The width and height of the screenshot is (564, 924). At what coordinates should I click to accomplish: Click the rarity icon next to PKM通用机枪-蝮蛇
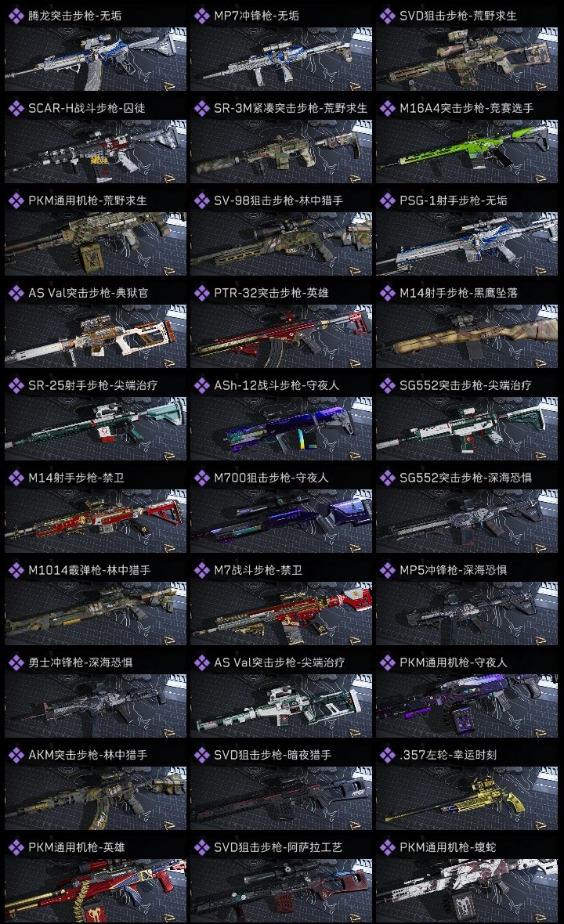pos(388,847)
